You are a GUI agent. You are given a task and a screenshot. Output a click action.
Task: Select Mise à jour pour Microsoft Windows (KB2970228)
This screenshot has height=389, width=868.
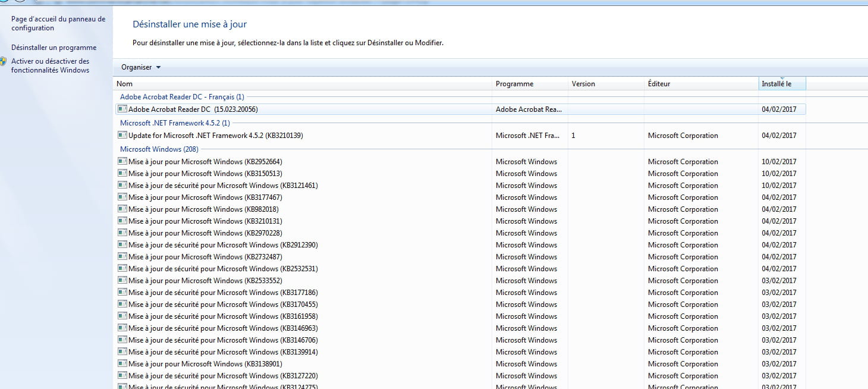[460, 233]
